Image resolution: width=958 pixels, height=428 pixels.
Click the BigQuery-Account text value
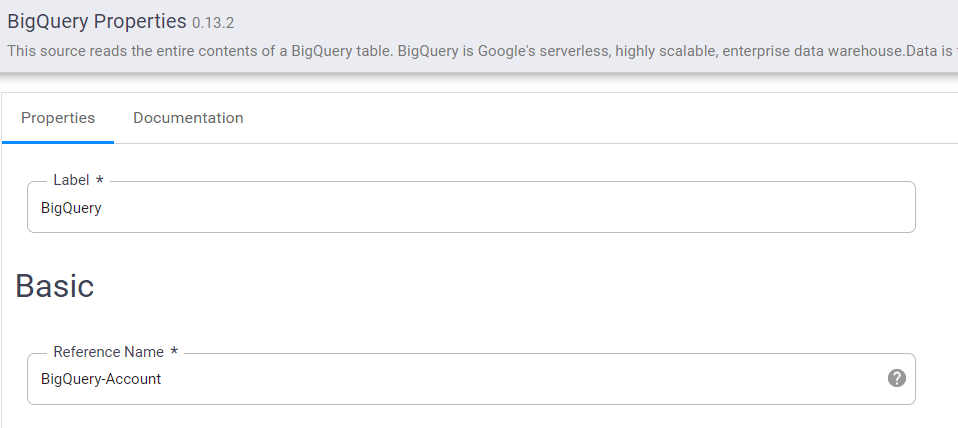(101, 379)
